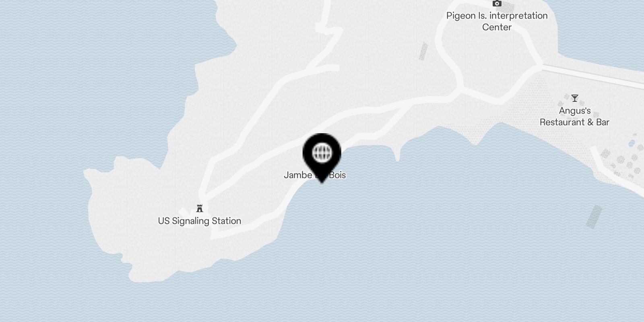The height and width of the screenshot is (322, 644).
Task: Select the cocktail glass icon for Angus's
Action: click(575, 98)
